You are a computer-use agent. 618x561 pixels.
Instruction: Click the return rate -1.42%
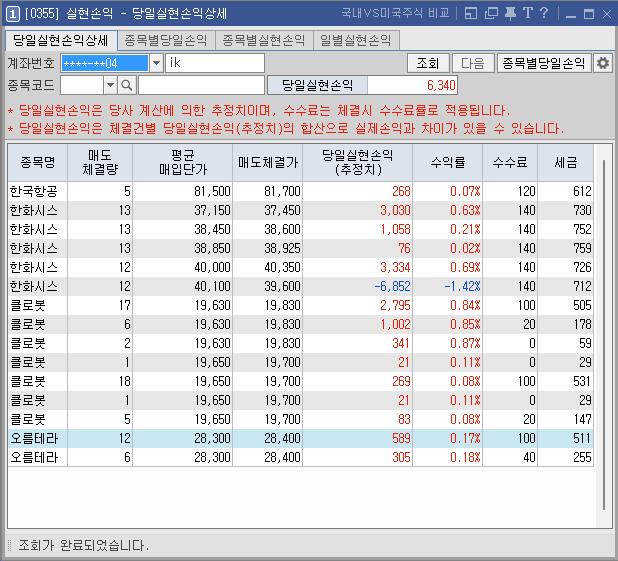pyautogui.click(x=462, y=286)
